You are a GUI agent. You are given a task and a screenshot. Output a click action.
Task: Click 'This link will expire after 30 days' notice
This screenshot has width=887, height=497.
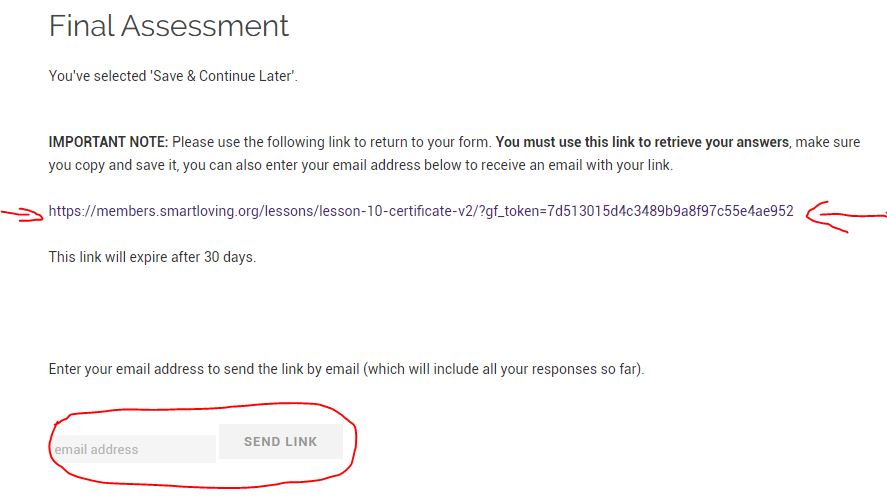pos(152,257)
